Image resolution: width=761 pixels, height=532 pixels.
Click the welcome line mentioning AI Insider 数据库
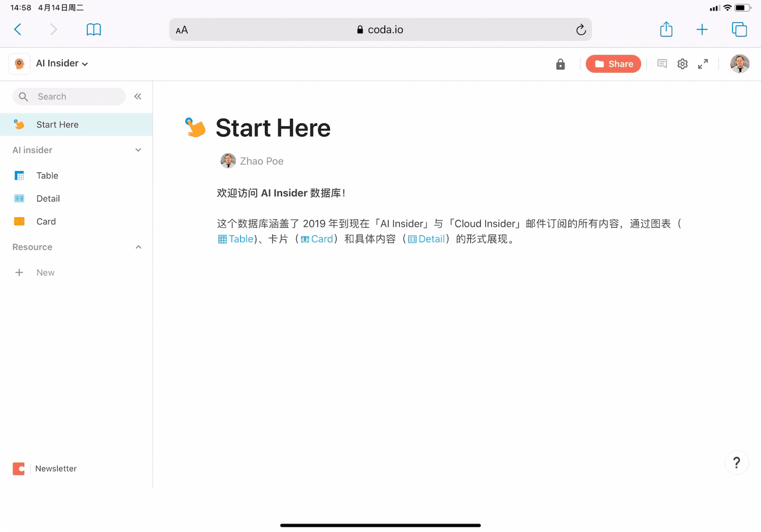click(281, 193)
